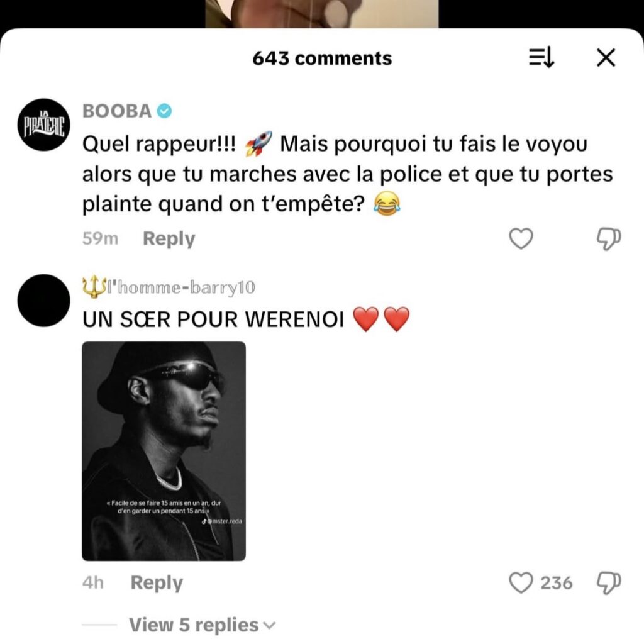Close the comments panel with X
644x644 pixels.
click(x=606, y=57)
